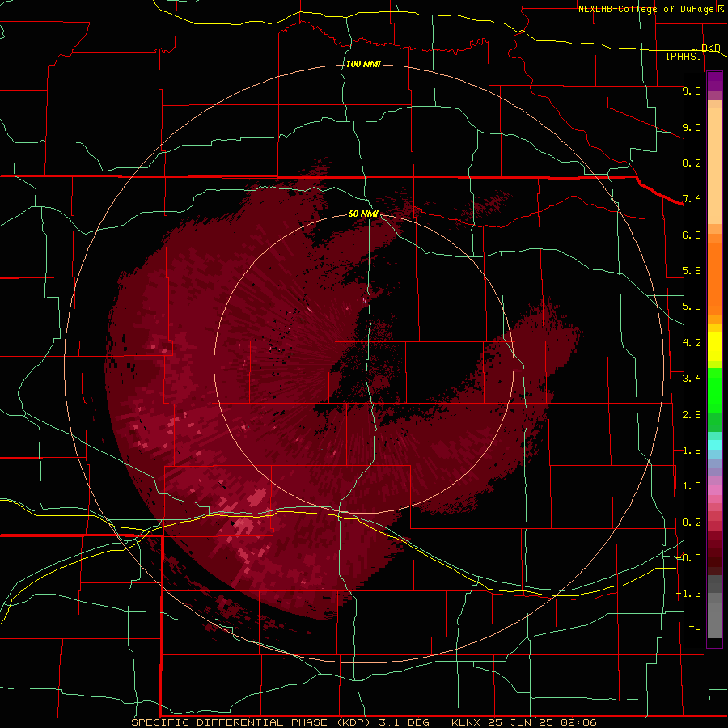Click the 9.0 value on the color scale
728x728 pixels.
coord(692,127)
